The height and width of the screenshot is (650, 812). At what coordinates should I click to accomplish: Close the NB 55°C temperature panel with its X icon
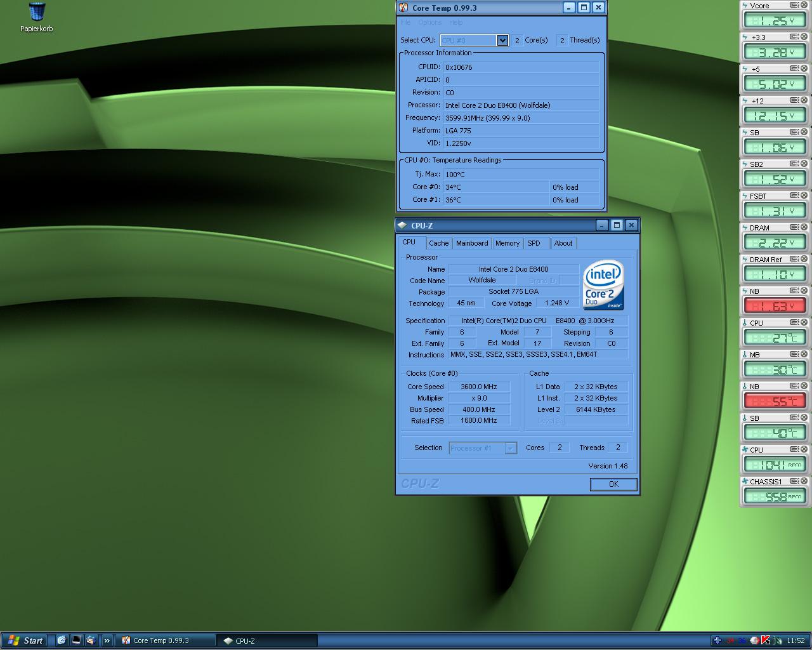[x=804, y=386]
